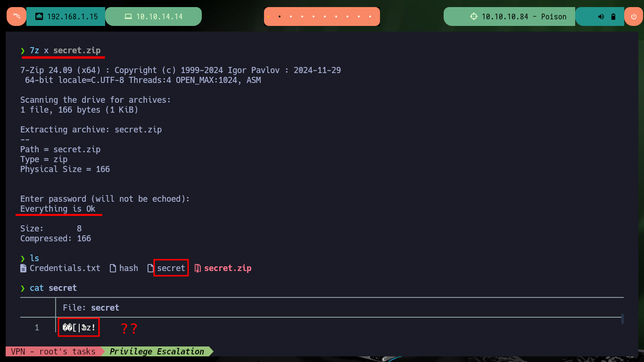The width and height of the screenshot is (644, 362).
Task: Click the ethernet icon beside 192.168.1.15
Action: click(x=39, y=16)
